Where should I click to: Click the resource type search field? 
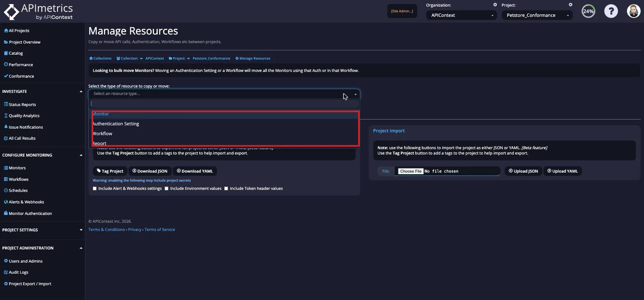(224, 104)
